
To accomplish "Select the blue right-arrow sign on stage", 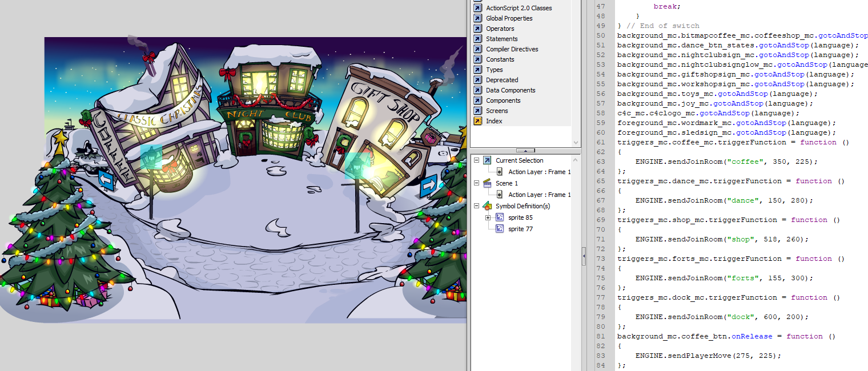I will tap(429, 185).
